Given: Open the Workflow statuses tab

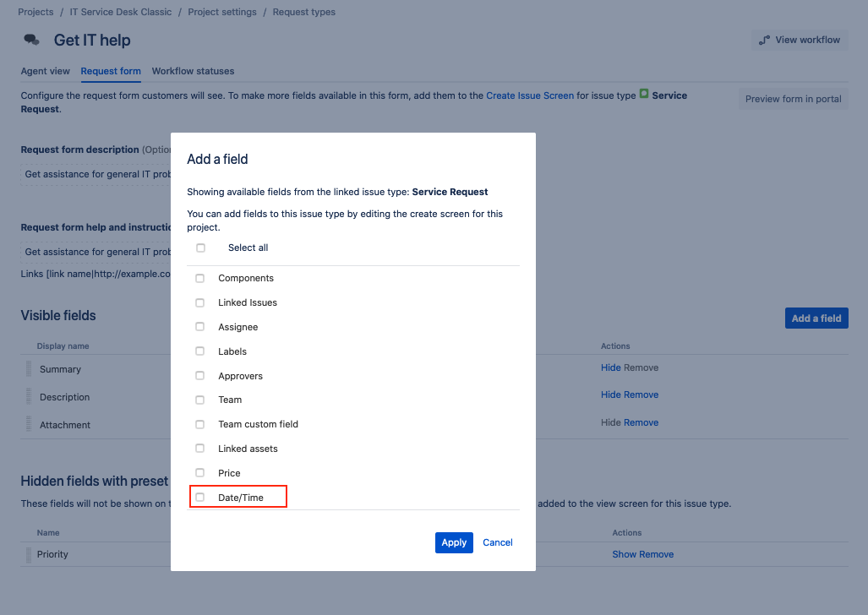Looking at the screenshot, I should (194, 71).
